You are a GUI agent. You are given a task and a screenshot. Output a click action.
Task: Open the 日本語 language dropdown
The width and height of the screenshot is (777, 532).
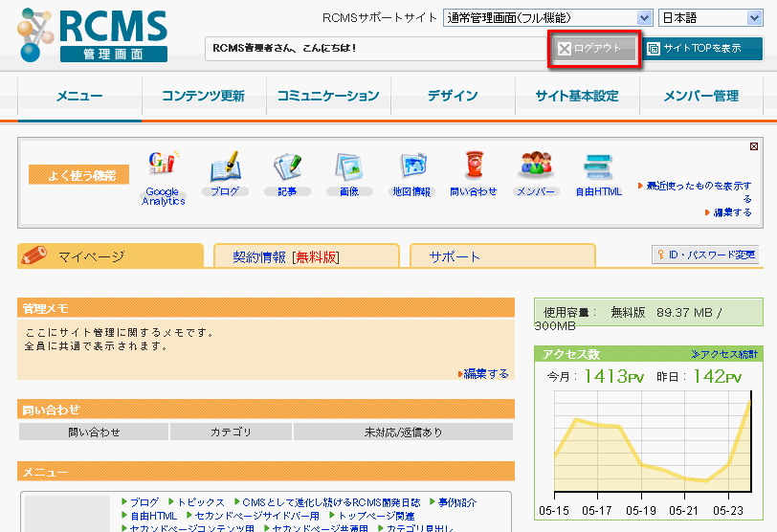coord(710,18)
